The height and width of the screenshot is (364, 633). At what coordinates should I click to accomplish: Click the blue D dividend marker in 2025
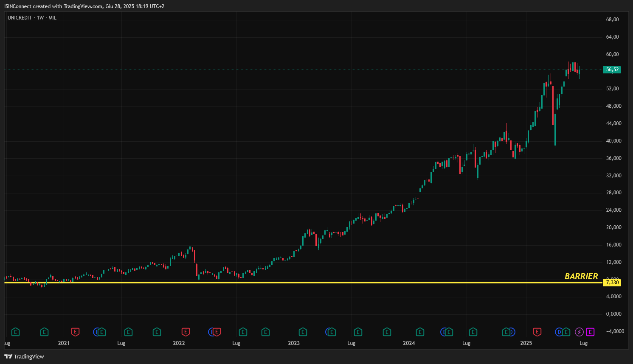point(559,332)
